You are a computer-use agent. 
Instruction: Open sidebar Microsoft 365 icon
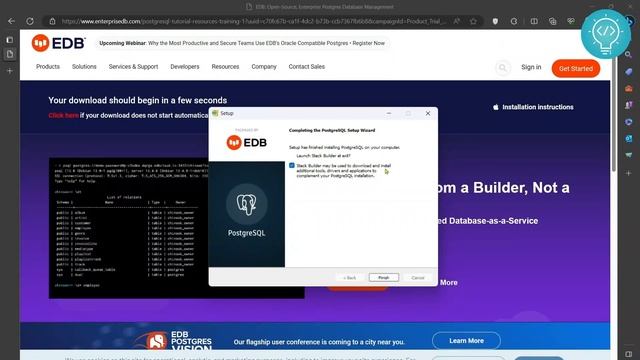click(629, 122)
